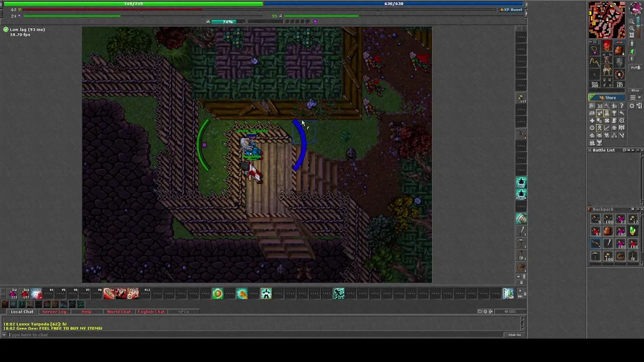
Task: Select the brown mushrooms stack of 17
Action: tap(633, 219)
